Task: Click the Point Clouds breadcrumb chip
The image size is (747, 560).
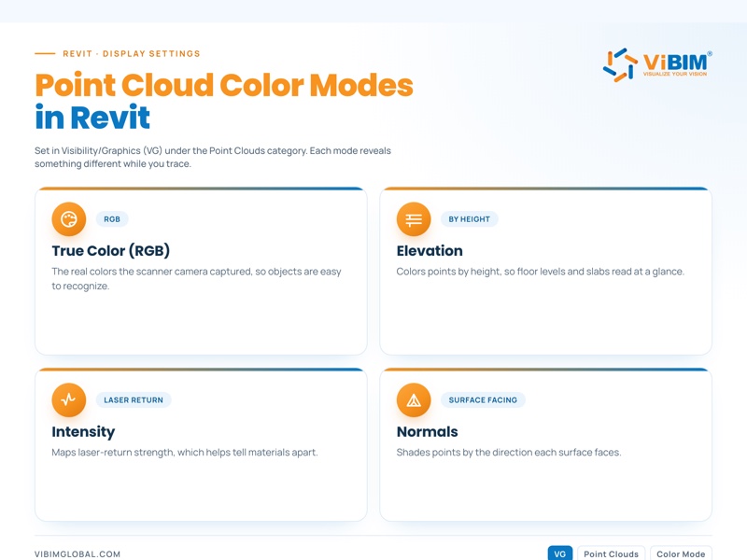Action: (x=612, y=553)
